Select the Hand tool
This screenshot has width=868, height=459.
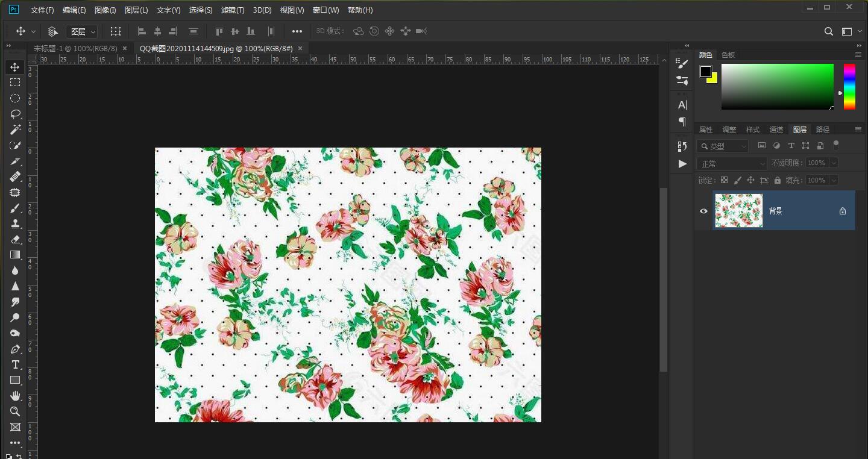point(15,396)
